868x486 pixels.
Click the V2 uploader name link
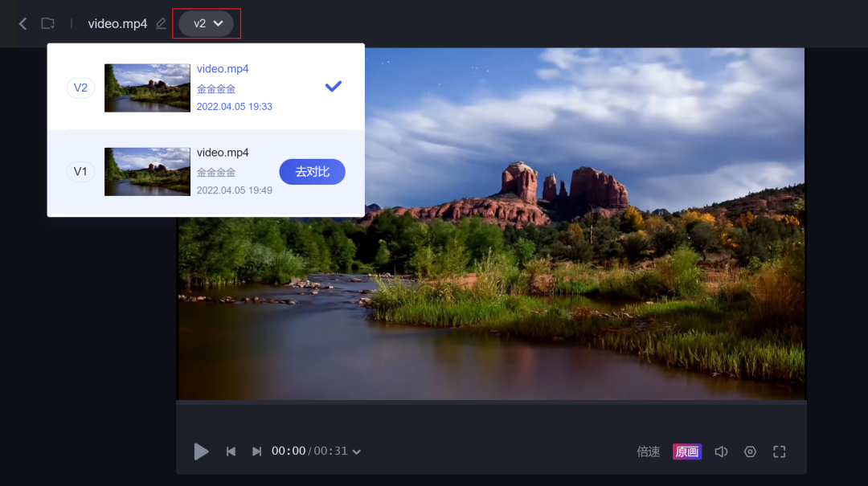point(216,89)
